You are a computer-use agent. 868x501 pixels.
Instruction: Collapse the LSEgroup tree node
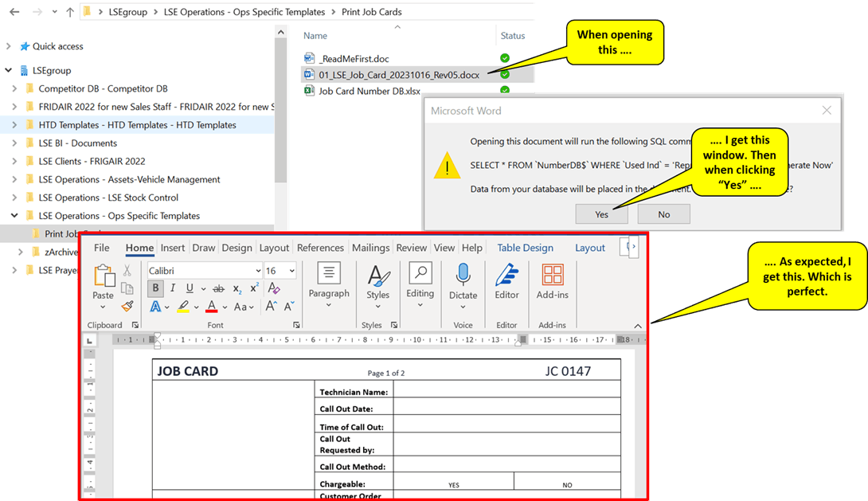click(8, 70)
